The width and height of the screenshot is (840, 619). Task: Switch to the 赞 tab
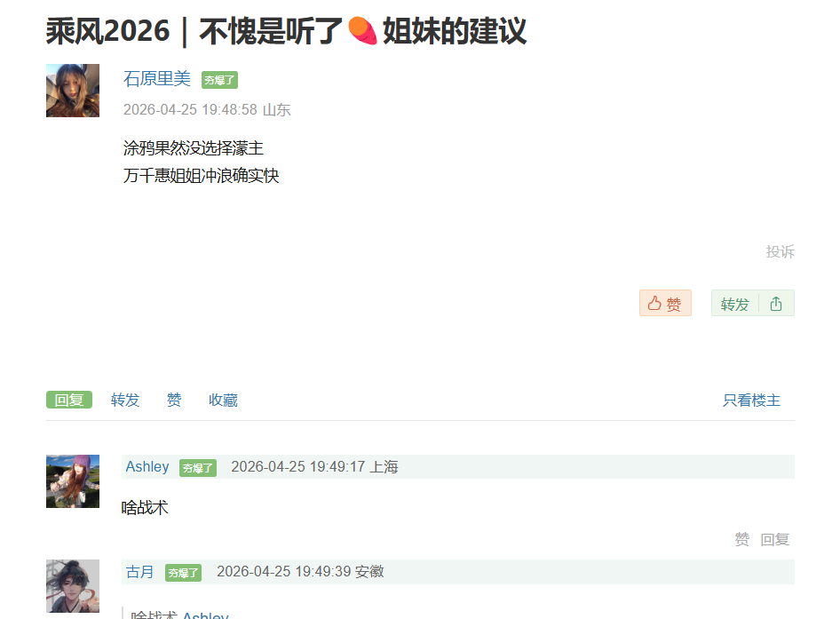pyautogui.click(x=174, y=400)
